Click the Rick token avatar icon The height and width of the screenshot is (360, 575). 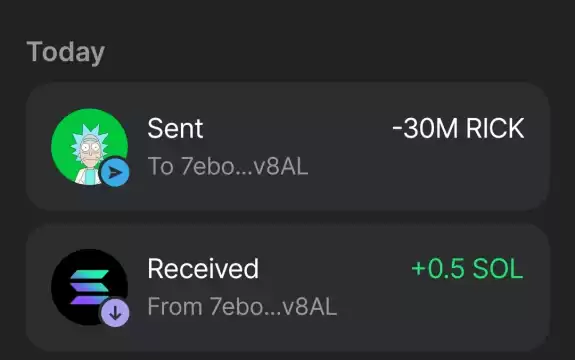click(89, 147)
